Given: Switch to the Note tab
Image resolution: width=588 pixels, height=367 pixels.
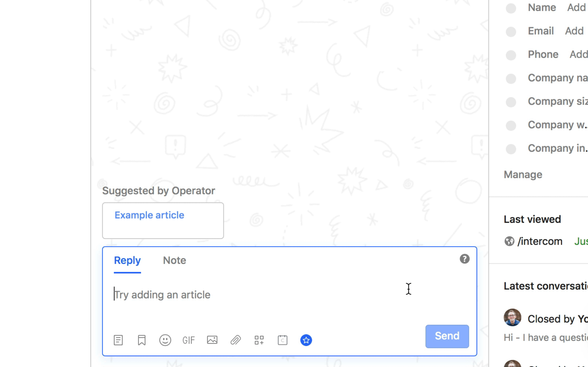Looking at the screenshot, I should (x=174, y=260).
